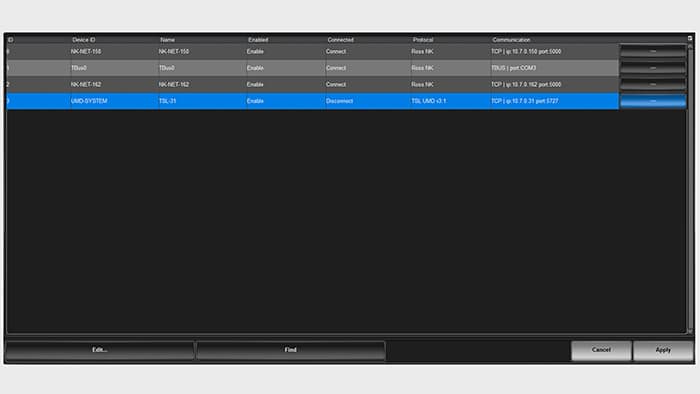Sort by the Device ID column header

click(83, 40)
